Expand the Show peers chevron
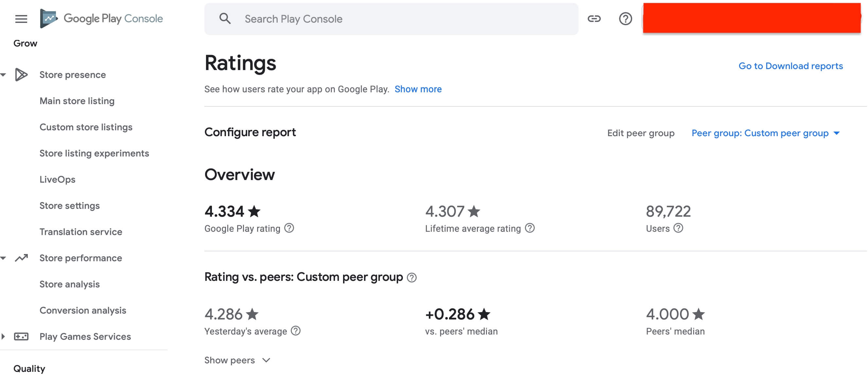This screenshot has height=381, width=868. [266, 360]
